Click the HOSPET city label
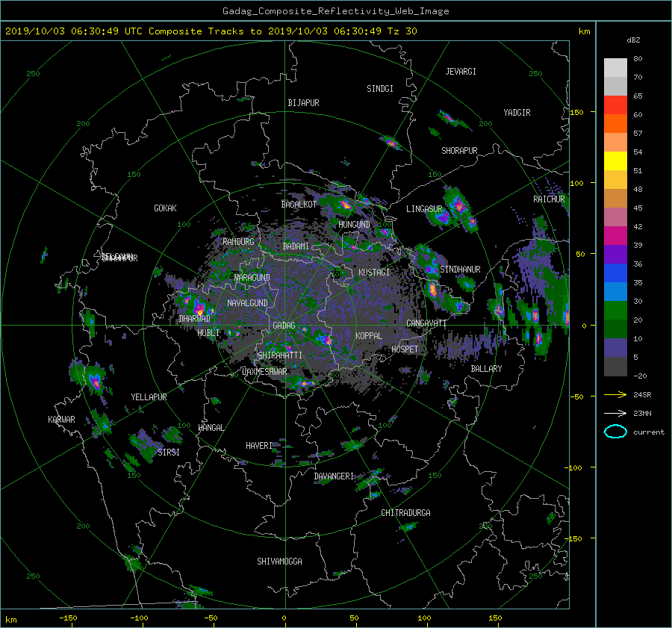The width and height of the screenshot is (672, 628). 405,349
